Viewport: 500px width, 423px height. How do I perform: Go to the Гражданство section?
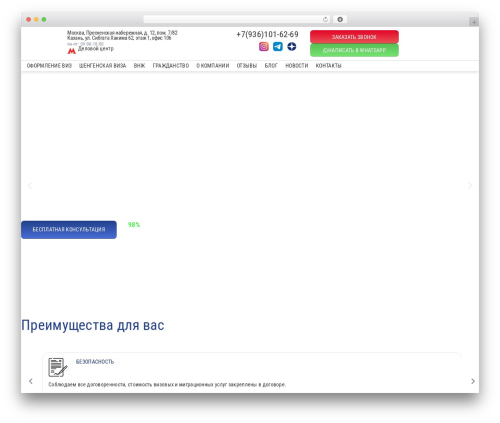coord(171,66)
